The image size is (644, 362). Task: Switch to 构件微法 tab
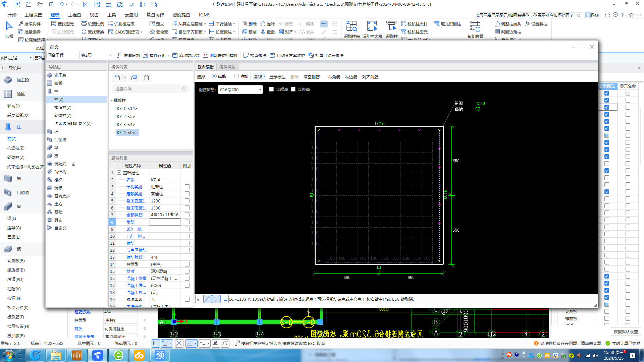[228, 67]
